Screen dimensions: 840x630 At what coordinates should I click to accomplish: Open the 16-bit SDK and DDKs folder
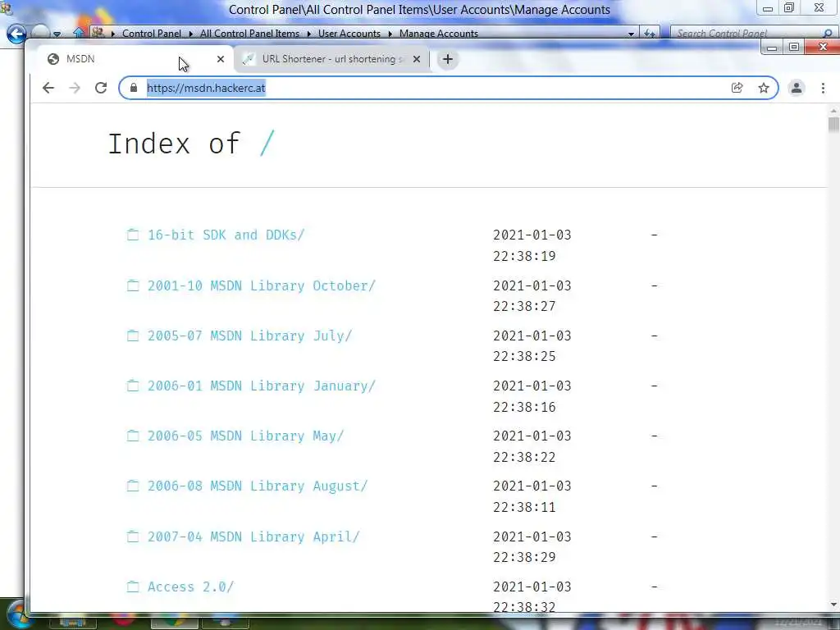pyautogui.click(x=226, y=235)
